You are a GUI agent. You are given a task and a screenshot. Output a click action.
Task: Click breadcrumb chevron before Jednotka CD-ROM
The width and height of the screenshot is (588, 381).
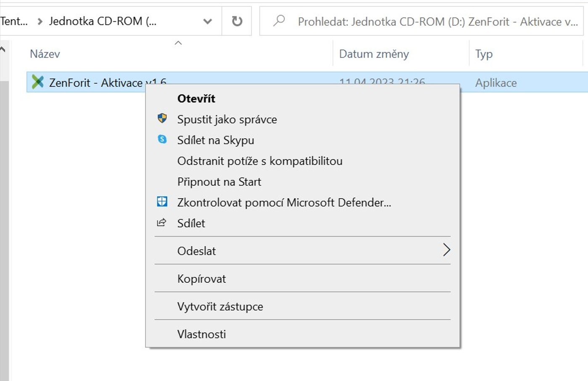40,21
